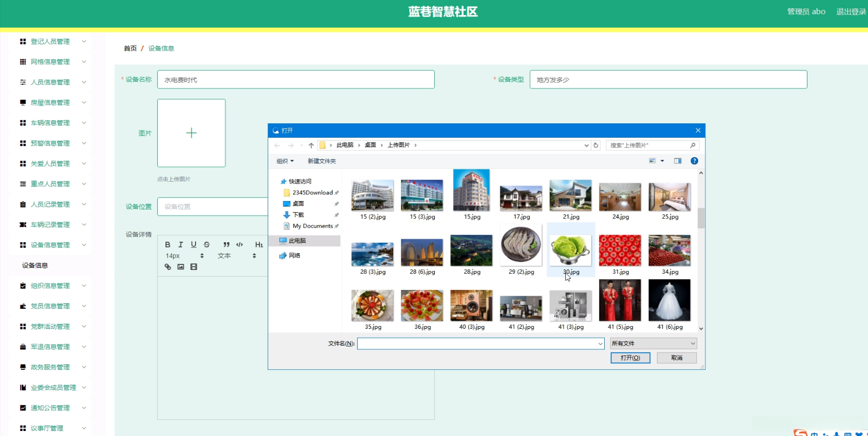The height and width of the screenshot is (436, 868).
Task: Click the 网格信息管理 sidebar icon
Action: tap(23, 62)
